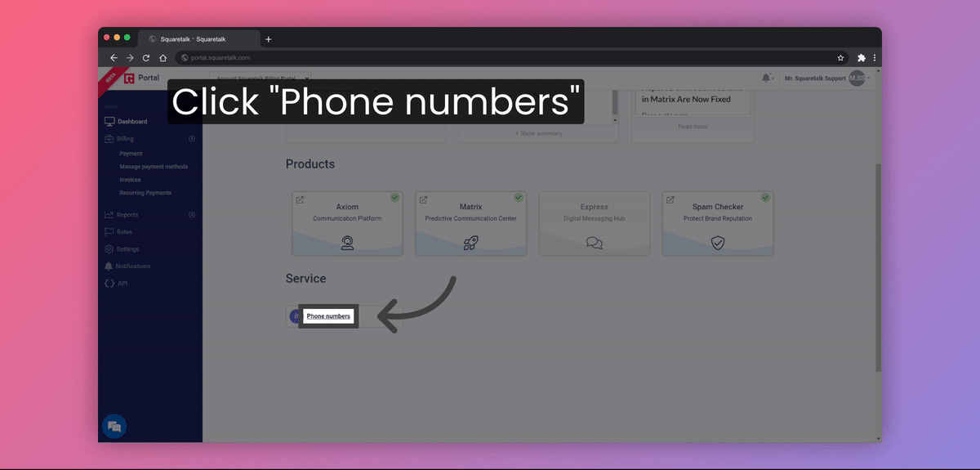This screenshot has width=980, height=470.
Task: Click the Axiom green check badge
Action: click(x=394, y=198)
